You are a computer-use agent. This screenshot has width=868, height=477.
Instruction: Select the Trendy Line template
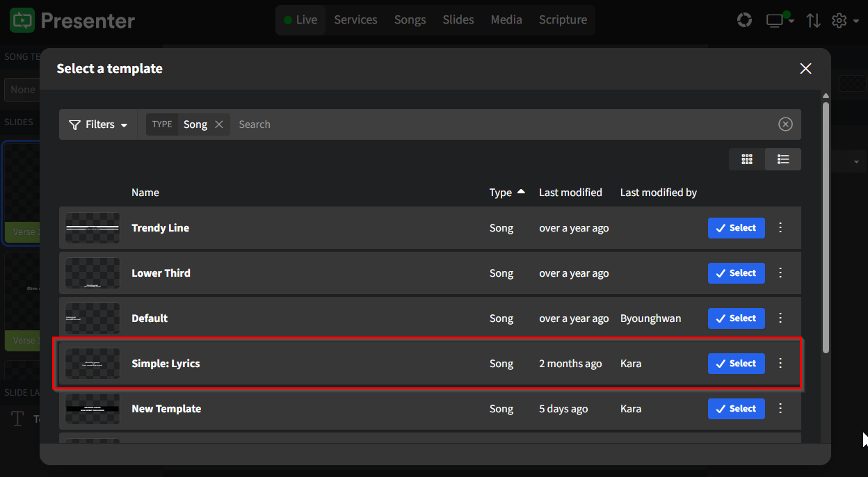coord(736,227)
